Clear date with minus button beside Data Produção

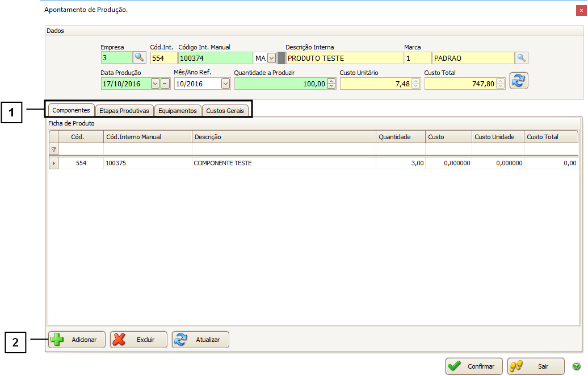click(x=165, y=83)
